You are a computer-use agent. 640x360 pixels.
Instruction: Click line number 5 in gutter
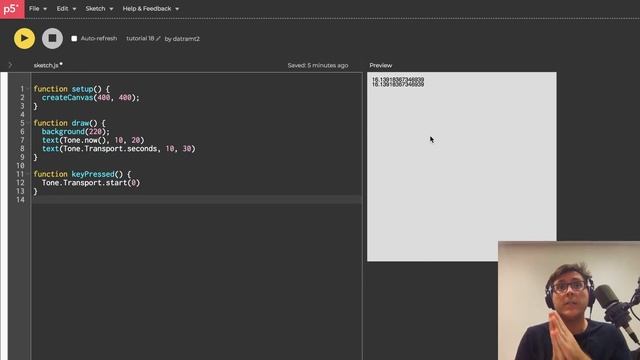pyautogui.click(x=22, y=123)
